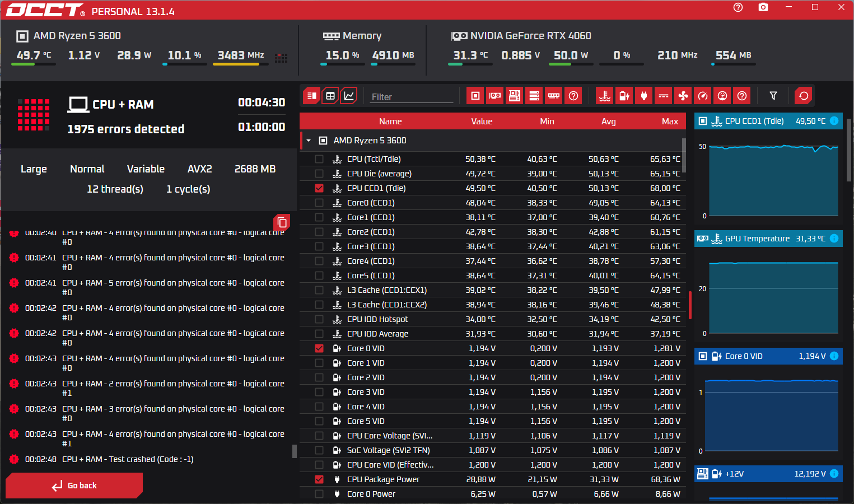
Task: Uncheck CPU Package Power sensor
Action: coord(319,479)
